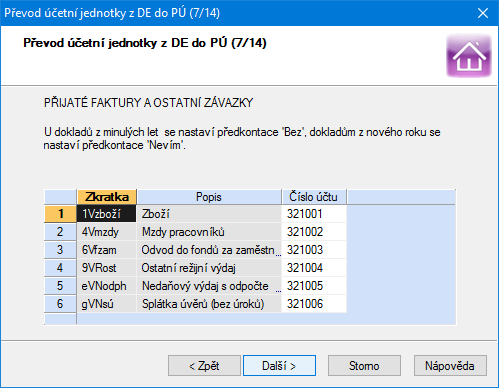The image size is (499, 388).
Task: Click the purple house icon
Action: (x=469, y=56)
